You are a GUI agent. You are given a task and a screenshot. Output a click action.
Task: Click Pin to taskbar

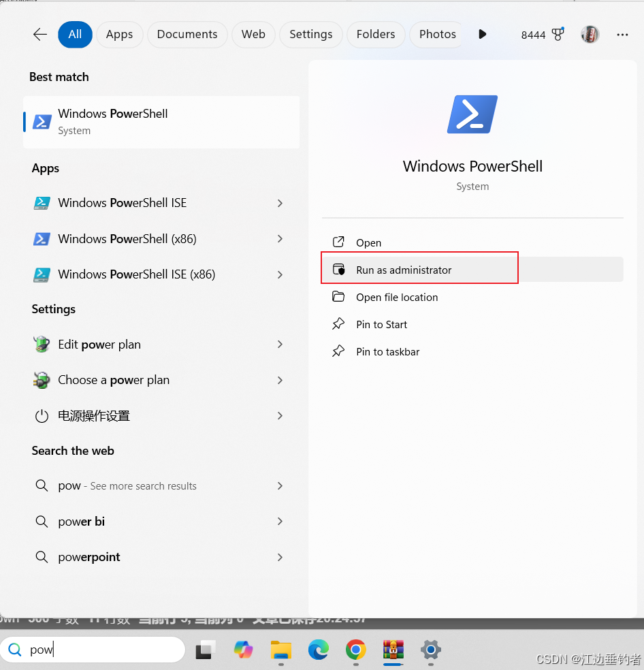[x=472, y=351]
